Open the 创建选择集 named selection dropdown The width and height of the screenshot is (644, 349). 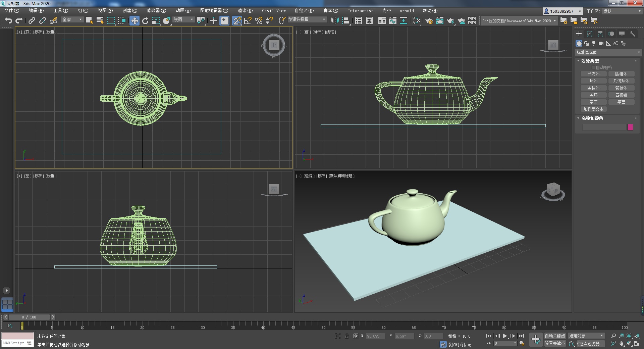pyautogui.click(x=307, y=20)
